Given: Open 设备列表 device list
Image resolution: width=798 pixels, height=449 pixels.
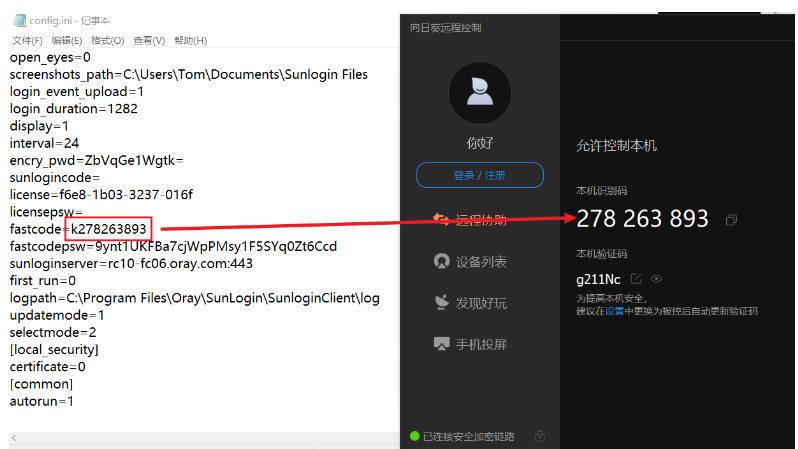Looking at the screenshot, I should 470,262.
